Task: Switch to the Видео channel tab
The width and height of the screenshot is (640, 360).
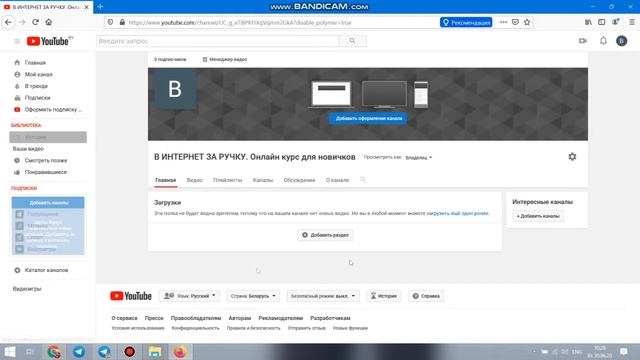Action: pyautogui.click(x=194, y=180)
